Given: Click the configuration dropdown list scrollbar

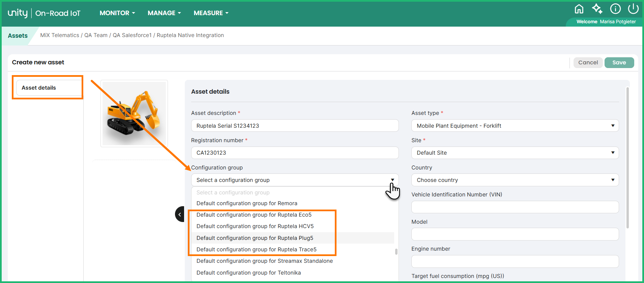Looking at the screenshot, I should (396, 252).
